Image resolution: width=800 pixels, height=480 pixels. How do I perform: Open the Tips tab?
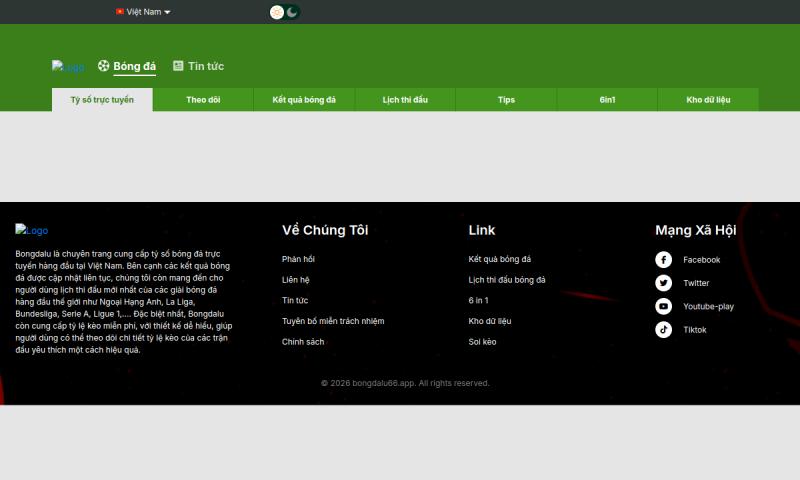[x=506, y=100]
